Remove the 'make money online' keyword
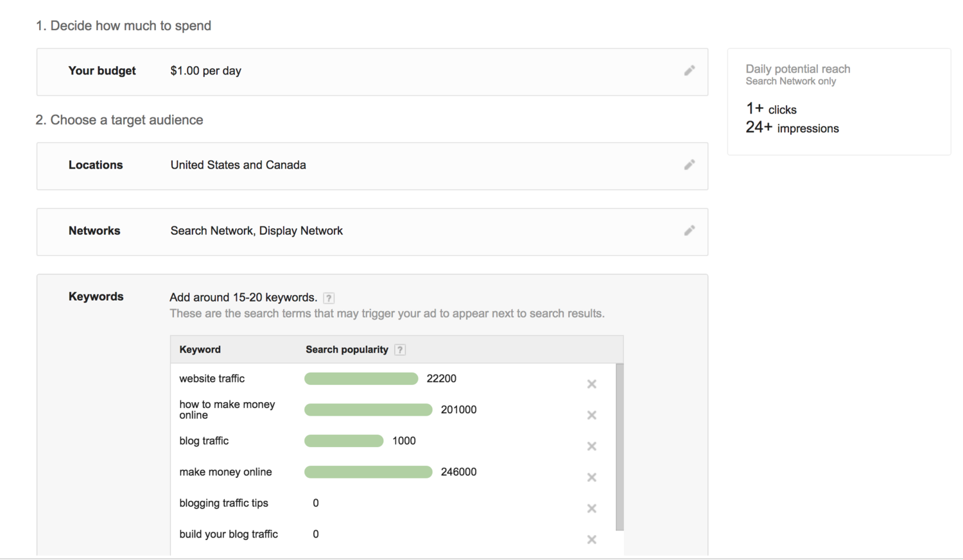The image size is (963, 560). pyautogui.click(x=592, y=477)
